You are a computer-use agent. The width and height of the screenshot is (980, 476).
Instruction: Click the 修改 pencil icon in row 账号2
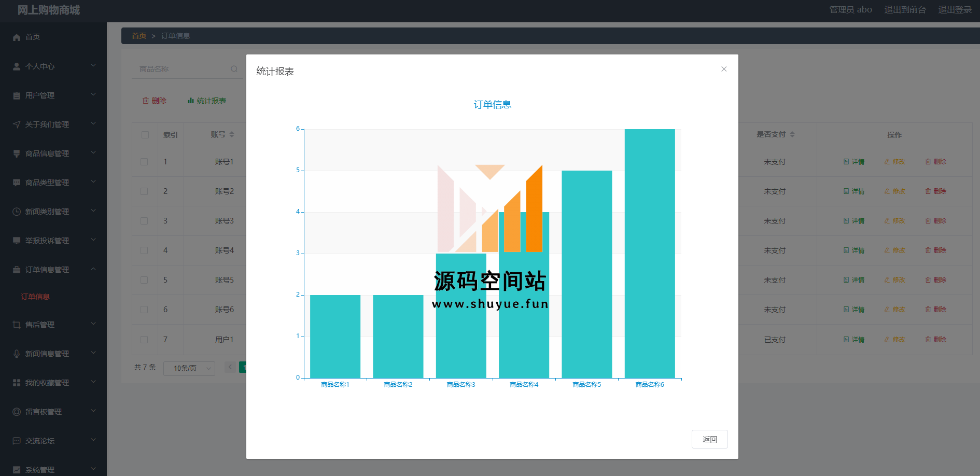pyautogui.click(x=887, y=191)
